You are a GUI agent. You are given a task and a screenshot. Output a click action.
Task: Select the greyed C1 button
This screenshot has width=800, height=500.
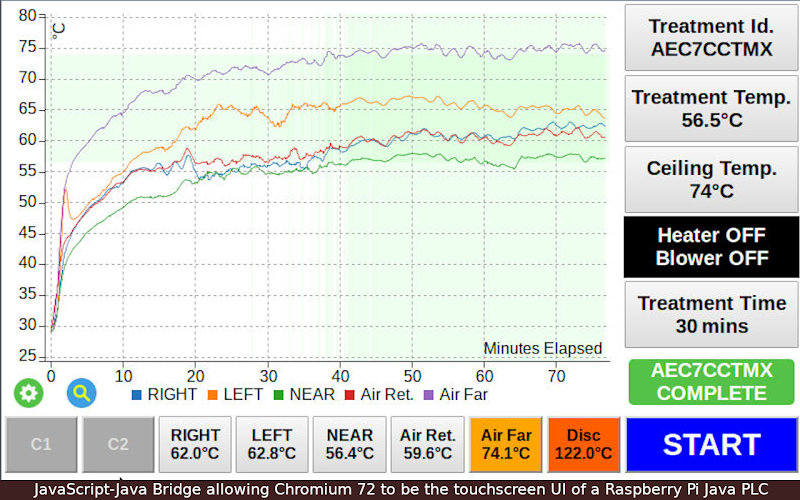(x=41, y=444)
